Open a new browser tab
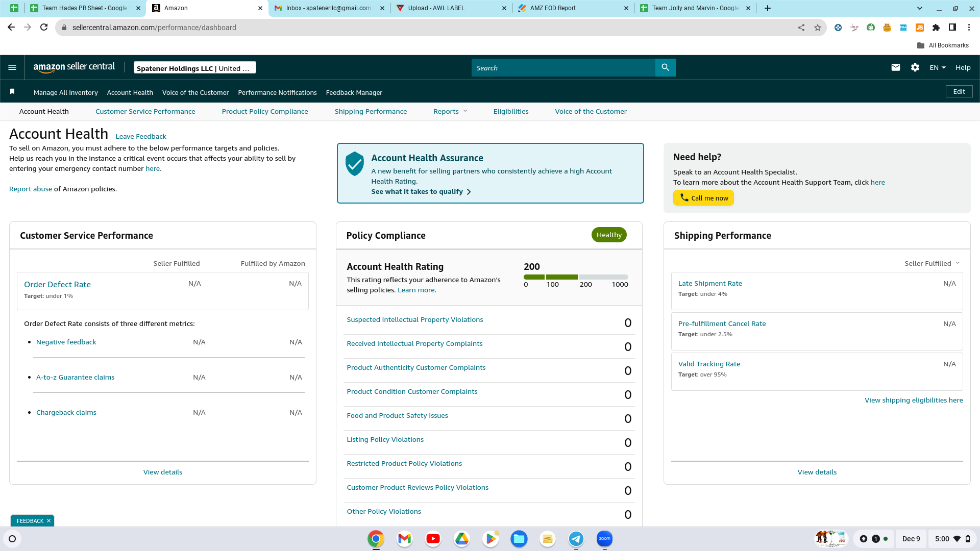This screenshot has width=980, height=551. click(x=768, y=8)
